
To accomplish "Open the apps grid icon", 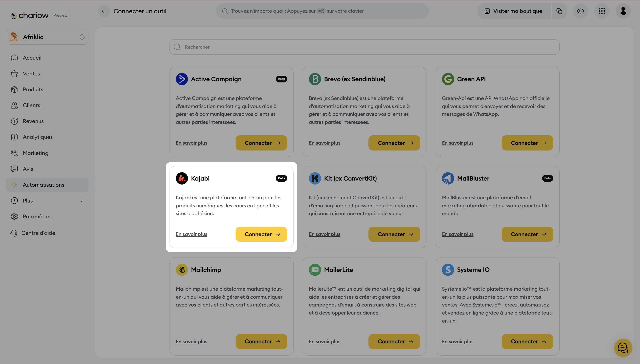I will coord(602,11).
